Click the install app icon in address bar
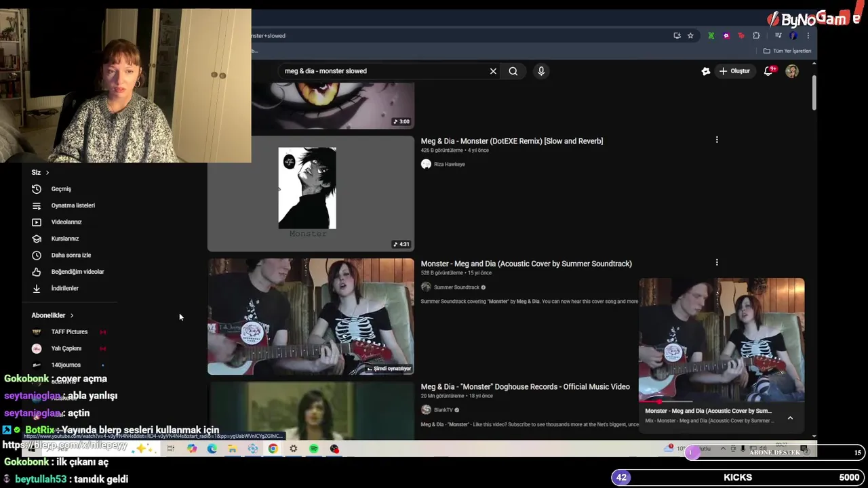This screenshot has width=868, height=488. click(677, 36)
